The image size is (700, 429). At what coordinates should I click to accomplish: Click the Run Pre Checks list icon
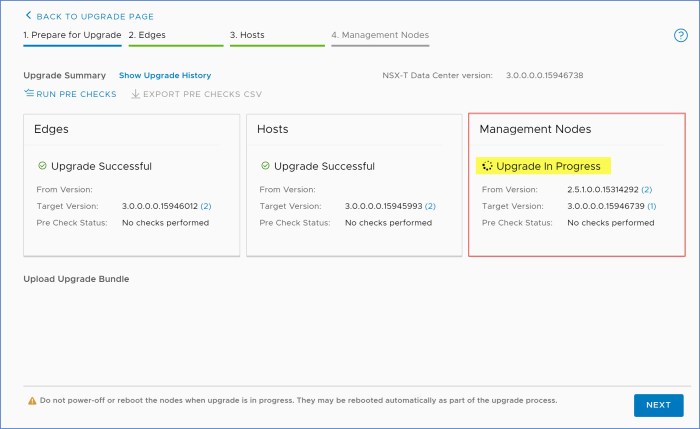(28, 94)
